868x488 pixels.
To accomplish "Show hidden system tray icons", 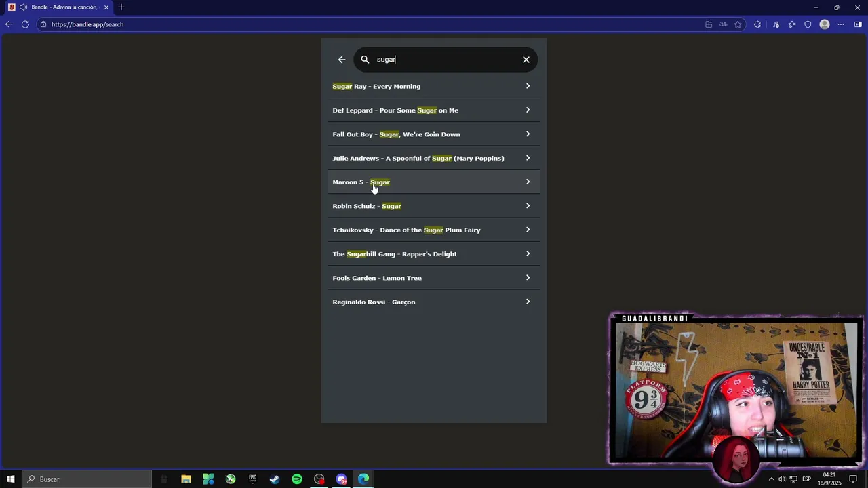I will [771, 479].
